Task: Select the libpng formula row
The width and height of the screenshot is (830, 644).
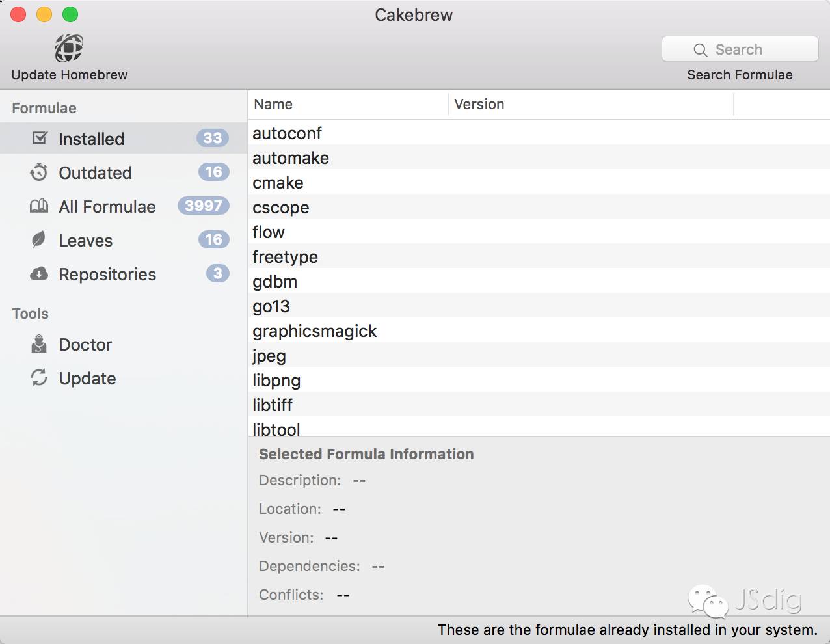Action: [539, 380]
